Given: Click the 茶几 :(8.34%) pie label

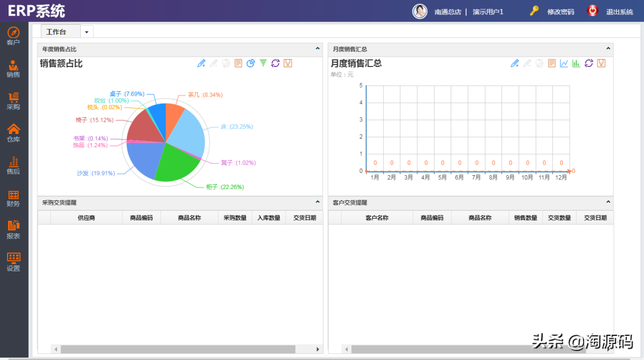Looking at the screenshot, I should pyautogui.click(x=205, y=95).
